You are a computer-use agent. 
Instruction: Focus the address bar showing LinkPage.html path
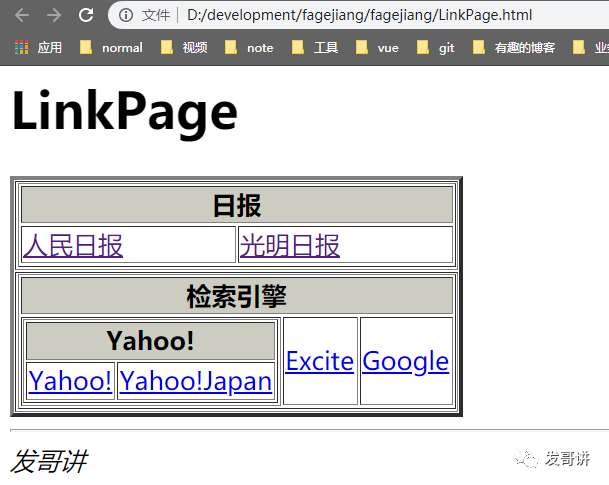click(359, 15)
